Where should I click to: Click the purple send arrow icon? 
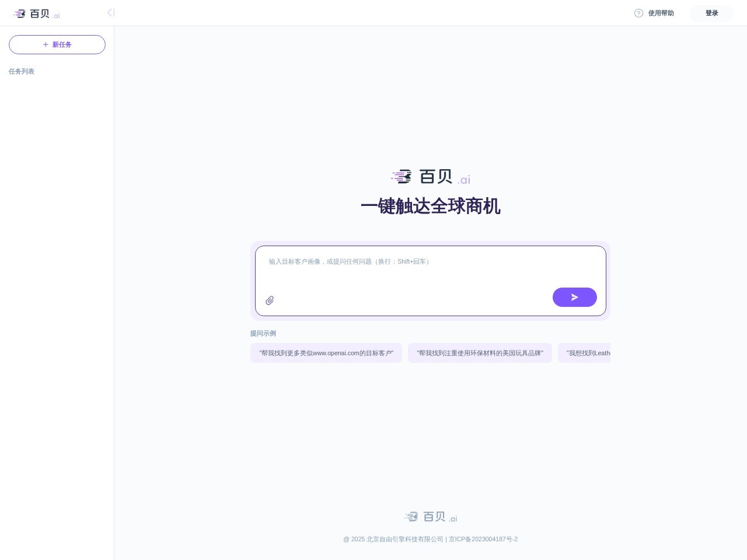coord(574,297)
